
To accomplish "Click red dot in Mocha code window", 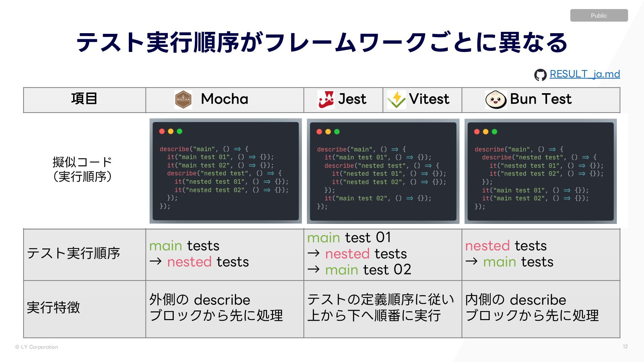I will 162,131.
